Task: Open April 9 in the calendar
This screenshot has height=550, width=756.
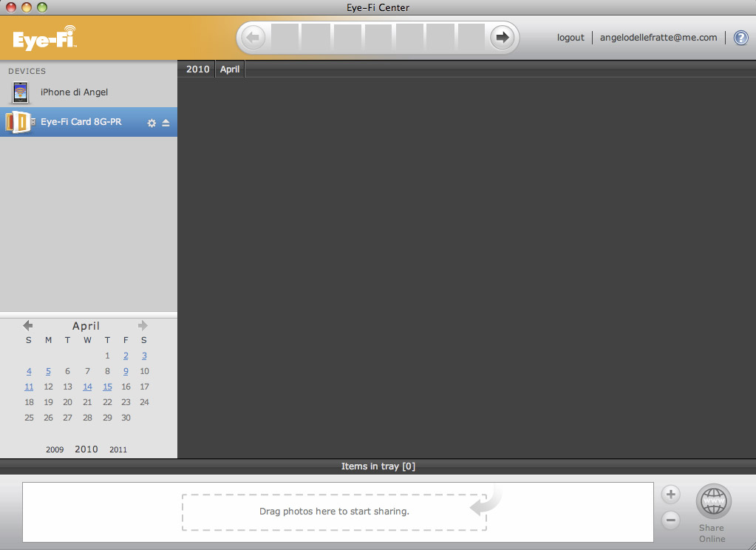Action: pos(126,371)
